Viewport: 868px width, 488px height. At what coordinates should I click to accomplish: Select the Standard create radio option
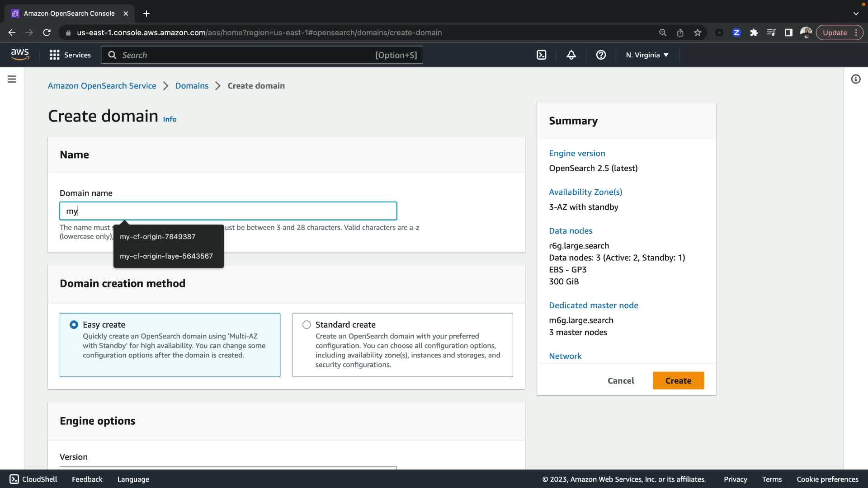[x=307, y=325]
